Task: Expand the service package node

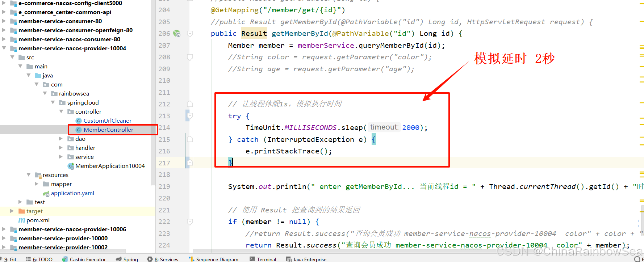Action: click(x=61, y=157)
